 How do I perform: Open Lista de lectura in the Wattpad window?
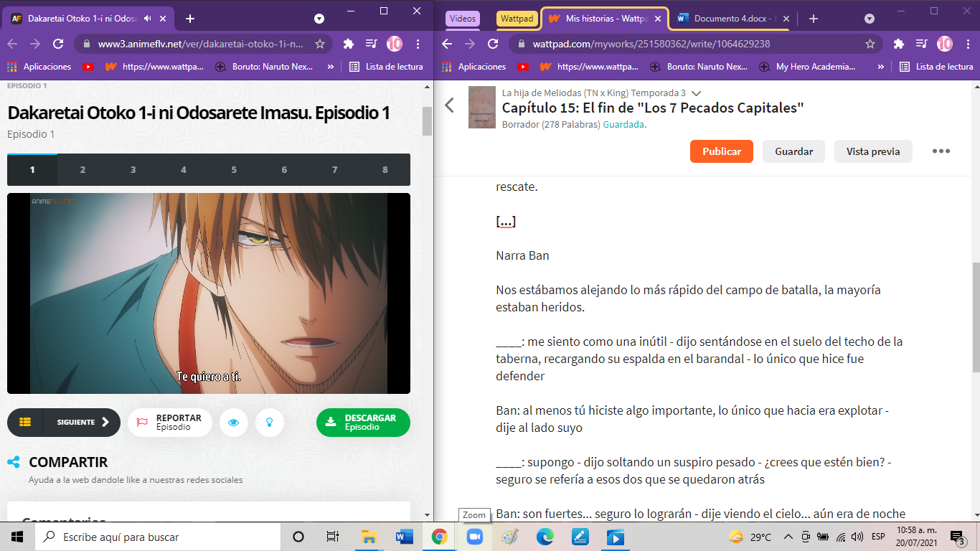click(x=937, y=67)
